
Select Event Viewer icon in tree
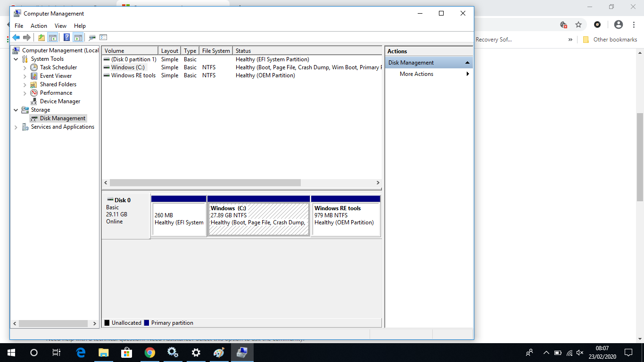coord(34,76)
